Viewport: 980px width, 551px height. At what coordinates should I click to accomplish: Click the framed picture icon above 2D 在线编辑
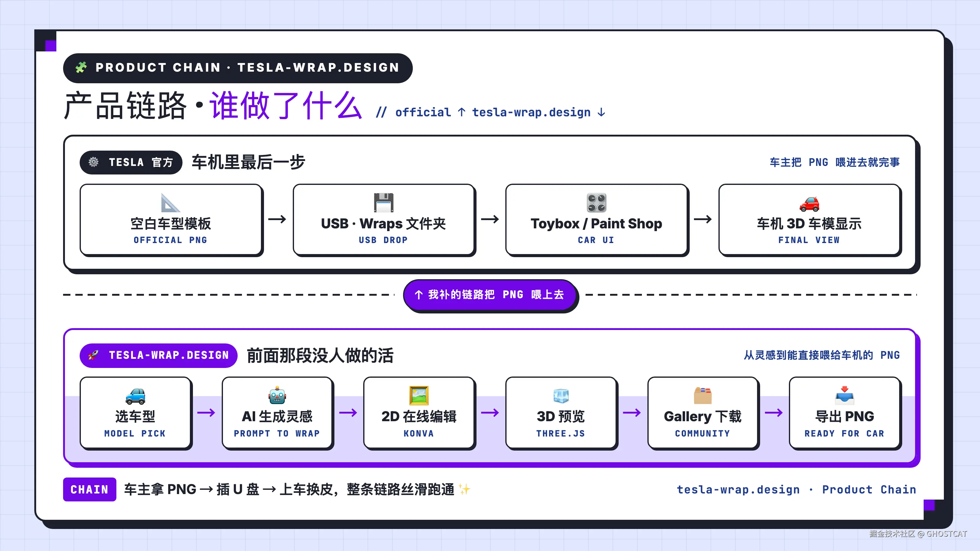(419, 396)
